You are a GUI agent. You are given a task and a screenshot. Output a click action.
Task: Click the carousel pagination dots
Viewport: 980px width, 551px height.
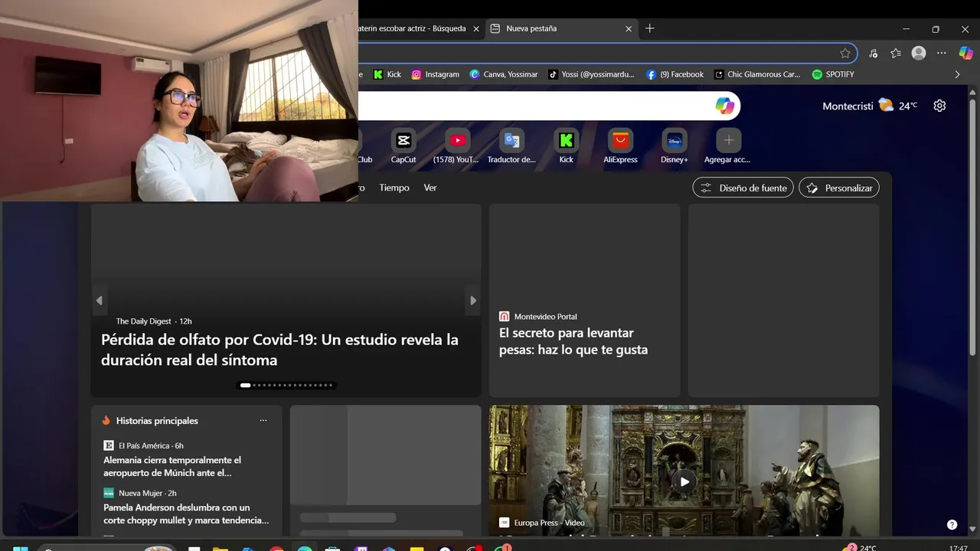(x=286, y=385)
